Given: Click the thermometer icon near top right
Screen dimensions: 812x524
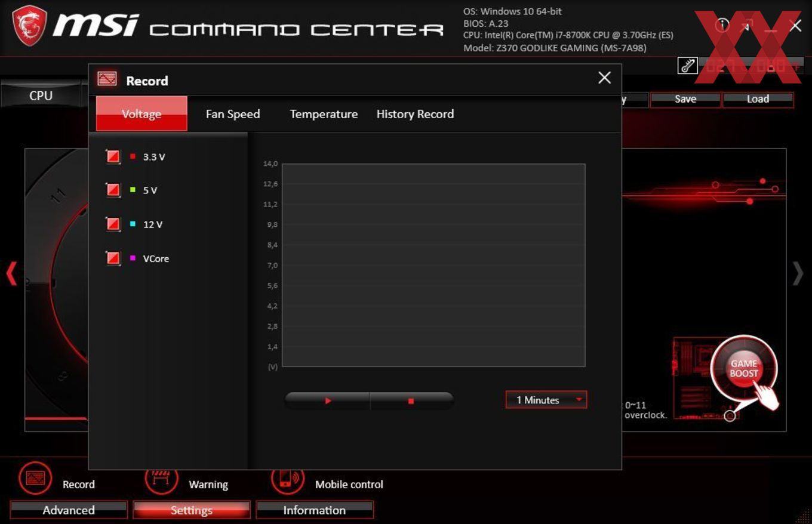Looking at the screenshot, I should (688, 66).
